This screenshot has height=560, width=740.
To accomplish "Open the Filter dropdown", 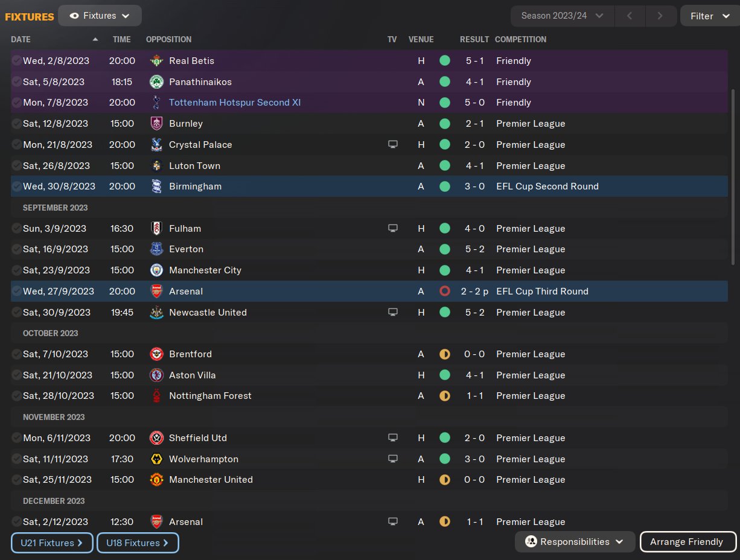I will 709,16.
